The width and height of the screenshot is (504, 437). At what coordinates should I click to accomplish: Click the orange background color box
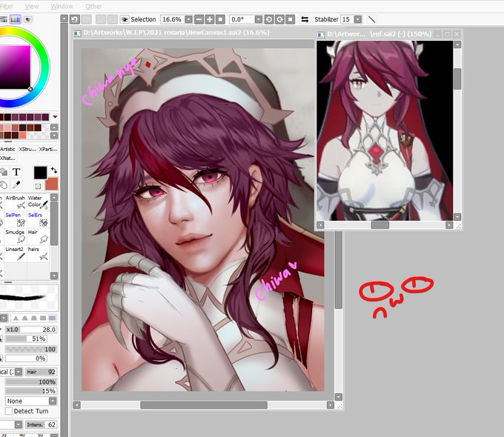tap(52, 184)
